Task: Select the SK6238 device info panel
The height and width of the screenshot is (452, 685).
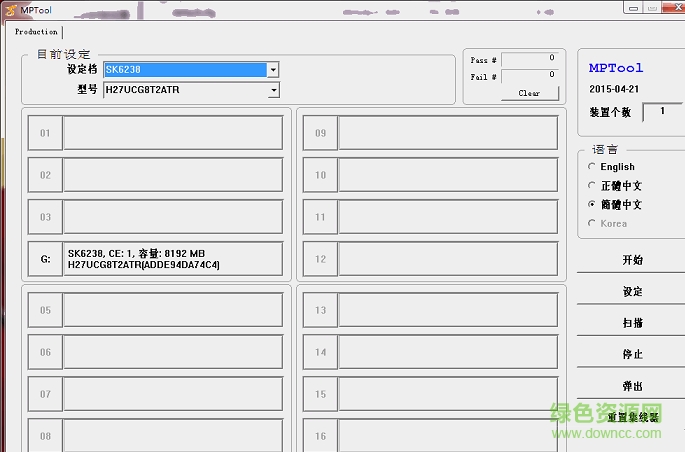Action: [173, 259]
